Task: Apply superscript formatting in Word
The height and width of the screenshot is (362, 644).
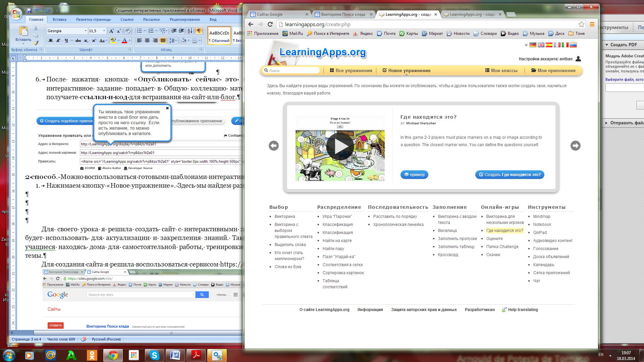Action: 94,41
